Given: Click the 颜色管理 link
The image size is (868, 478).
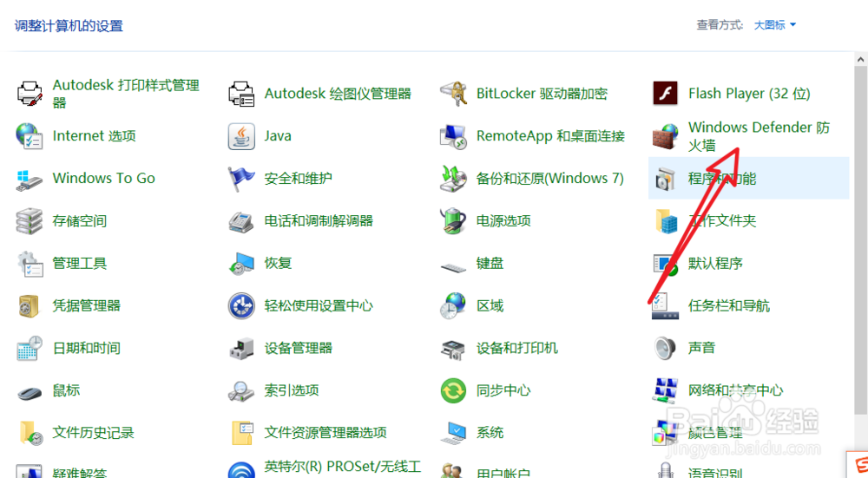Looking at the screenshot, I should (715, 433).
